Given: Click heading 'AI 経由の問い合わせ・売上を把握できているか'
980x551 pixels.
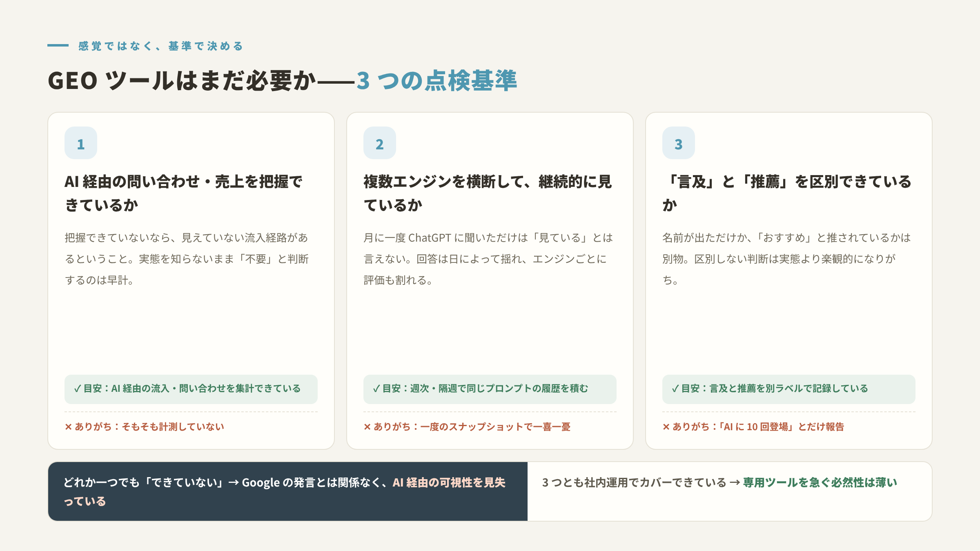Looking at the screenshot, I should pyautogui.click(x=184, y=193).
